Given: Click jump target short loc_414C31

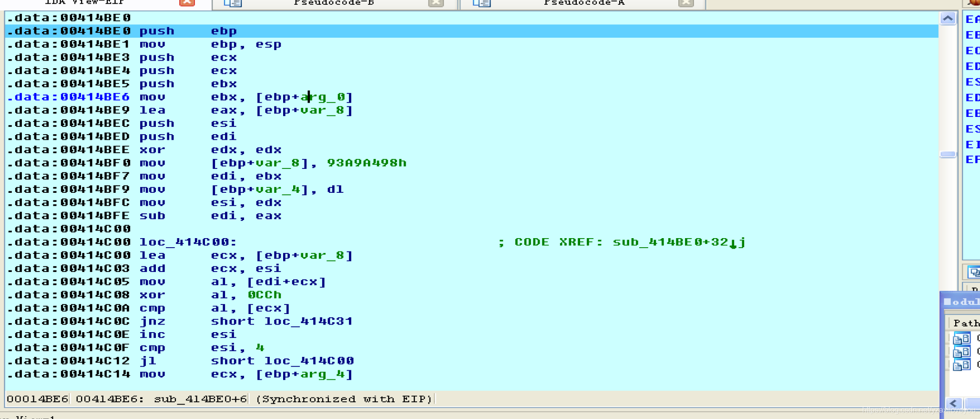Looking at the screenshot, I should coord(282,321).
